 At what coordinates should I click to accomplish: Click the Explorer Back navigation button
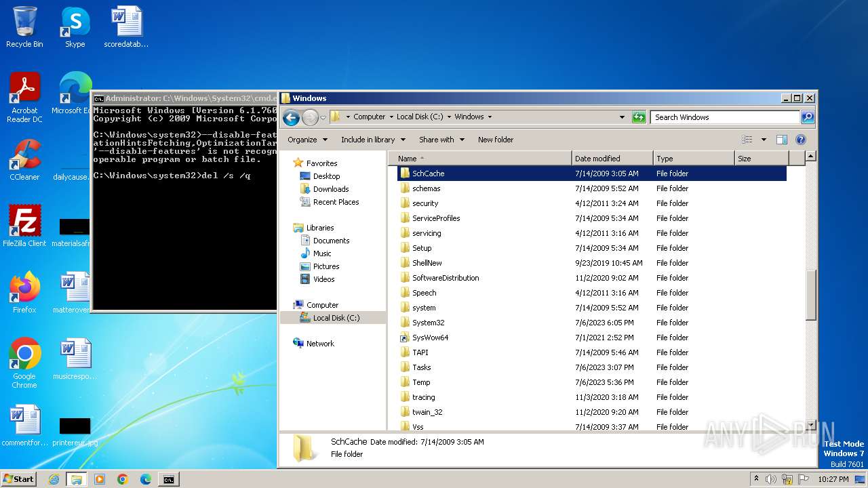pos(292,117)
